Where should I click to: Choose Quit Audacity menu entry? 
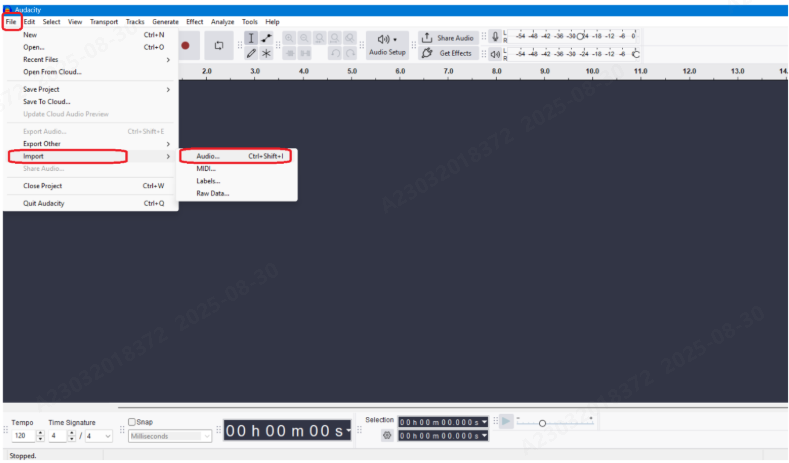pos(91,203)
